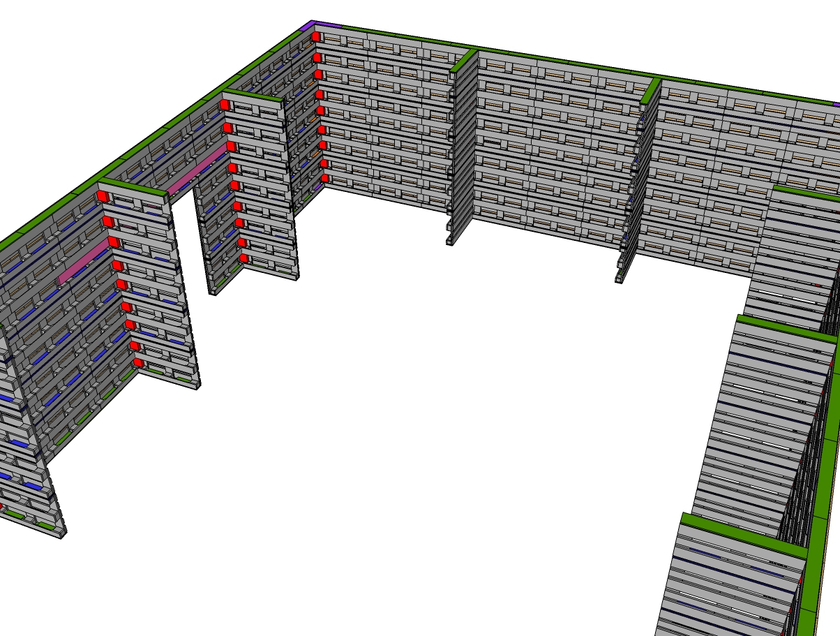Select green top cap of nearest right-side panel
Screen dimensions: 840x636
(x=742, y=535)
